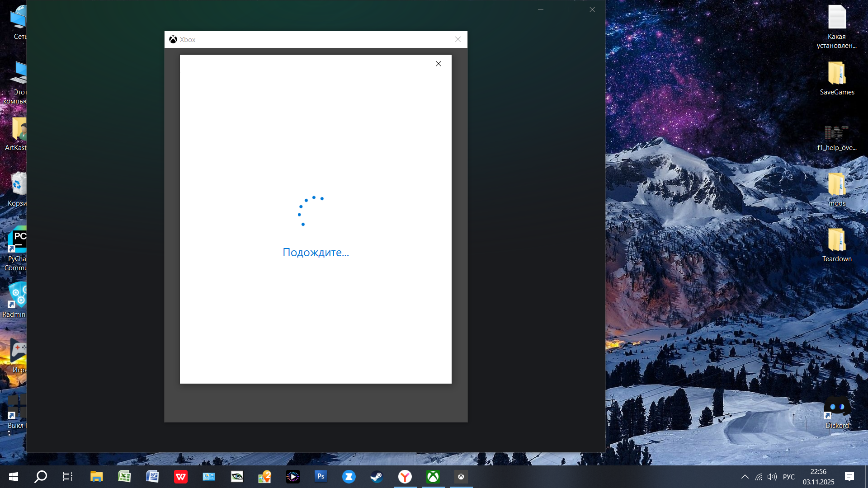This screenshot has height=488, width=868.
Task: Switch to the green Xbox taskbar app
Action: [433, 476]
